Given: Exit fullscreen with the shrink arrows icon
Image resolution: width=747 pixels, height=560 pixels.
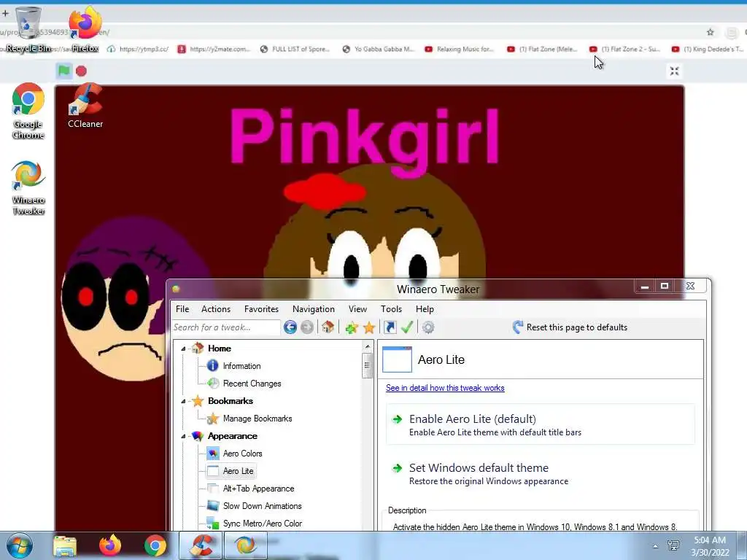Looking at the screenshot, I should (x=674, y=71).
